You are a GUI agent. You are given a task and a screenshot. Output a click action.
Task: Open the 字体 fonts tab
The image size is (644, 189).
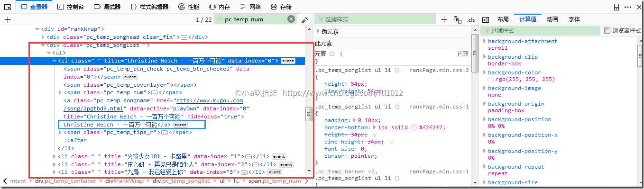click(574, 19)
